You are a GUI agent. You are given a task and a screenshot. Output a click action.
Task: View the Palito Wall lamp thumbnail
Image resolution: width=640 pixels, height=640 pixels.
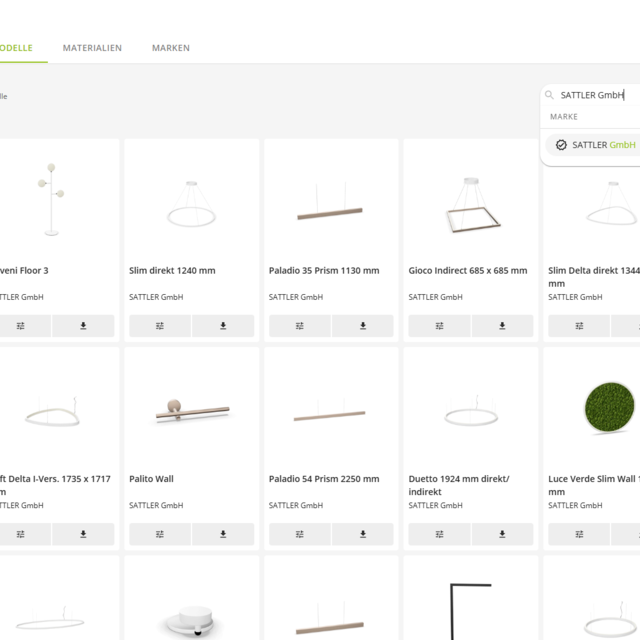tap(192, 411)
